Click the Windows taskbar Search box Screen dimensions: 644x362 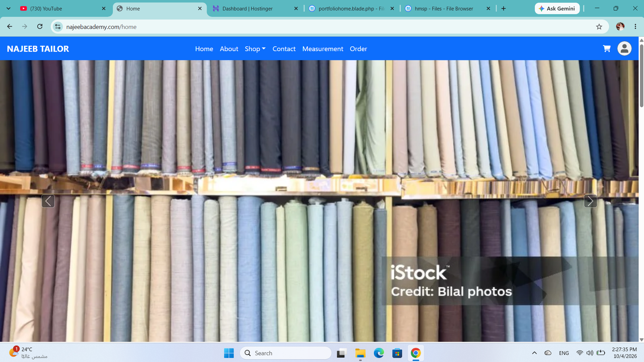pyautogui.click(x=286, y=353)
